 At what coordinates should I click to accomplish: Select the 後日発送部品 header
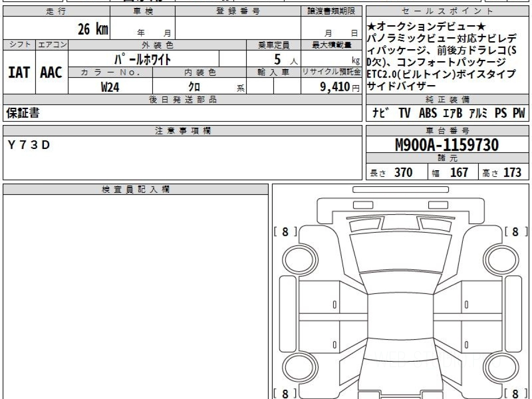[183, 100]
